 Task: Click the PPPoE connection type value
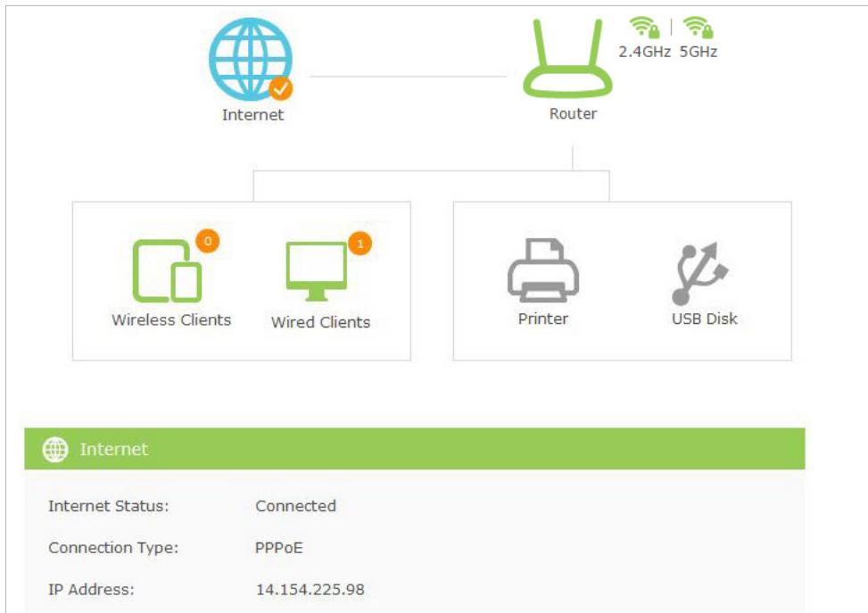point(279,548)
